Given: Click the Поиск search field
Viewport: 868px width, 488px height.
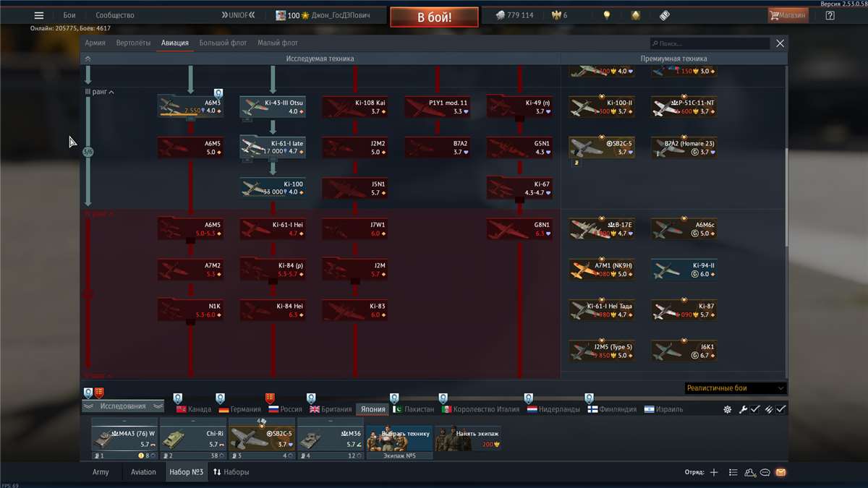Looking at the screenshot, I should click(709, 43).
